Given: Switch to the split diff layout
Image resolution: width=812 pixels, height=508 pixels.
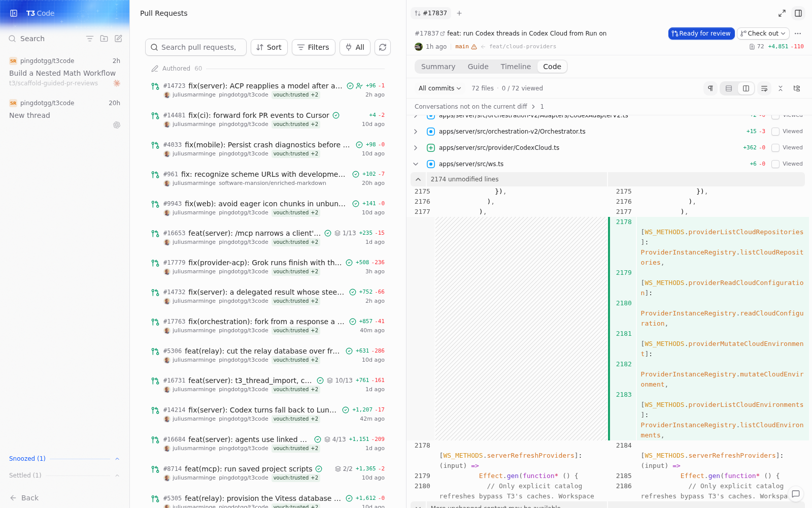Looking at the screenshot, I should point(746,88).
